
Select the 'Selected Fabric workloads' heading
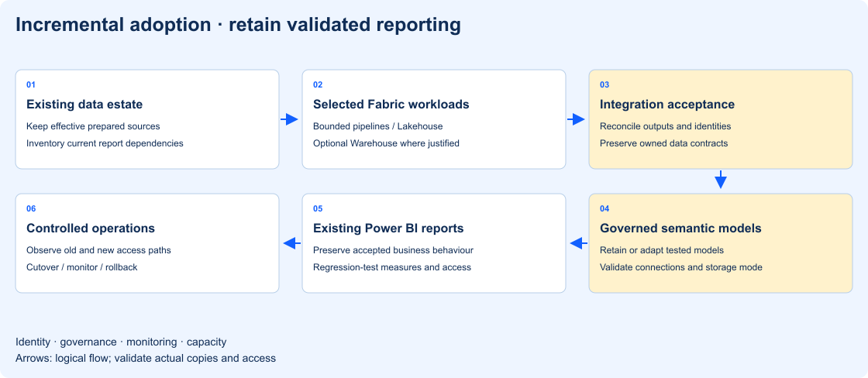(391, 104)
